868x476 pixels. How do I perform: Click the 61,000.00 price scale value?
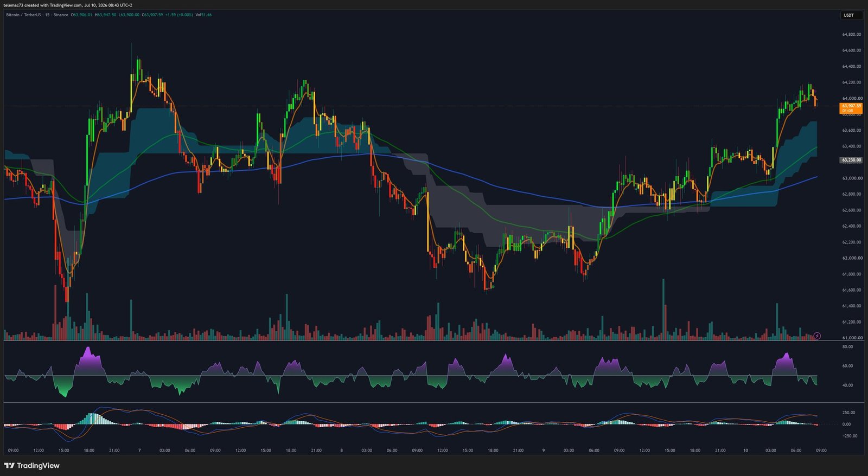(x=851, y=338)
